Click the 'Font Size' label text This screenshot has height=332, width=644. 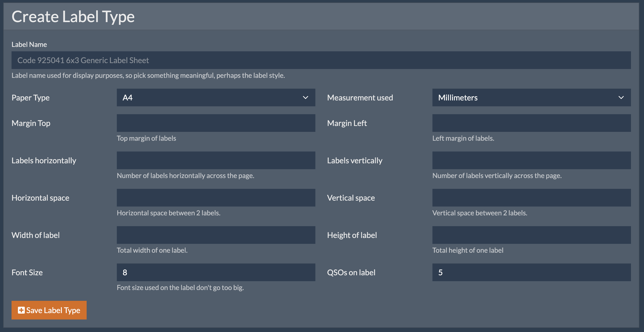point(27,273)
